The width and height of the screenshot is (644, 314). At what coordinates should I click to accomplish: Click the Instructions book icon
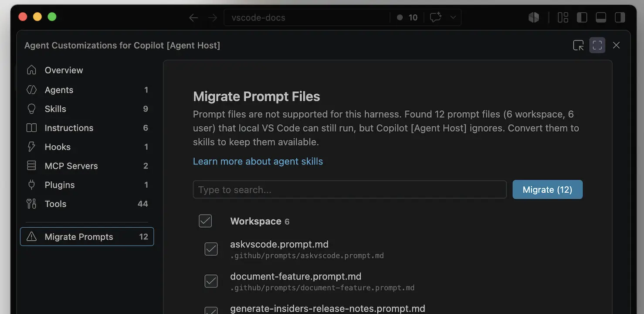point(31,128)
